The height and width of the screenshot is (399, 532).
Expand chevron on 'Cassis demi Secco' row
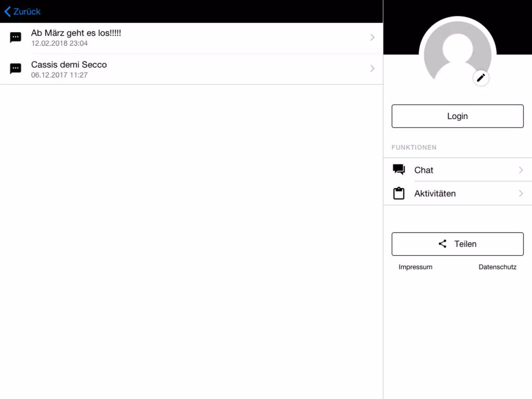pyautogui.click(x=372, y=68)
